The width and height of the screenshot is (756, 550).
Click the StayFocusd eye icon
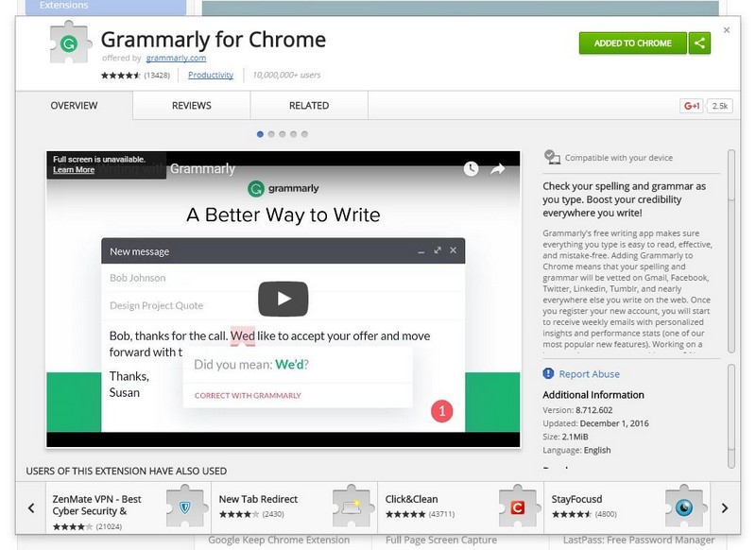[x=684, y=507]
